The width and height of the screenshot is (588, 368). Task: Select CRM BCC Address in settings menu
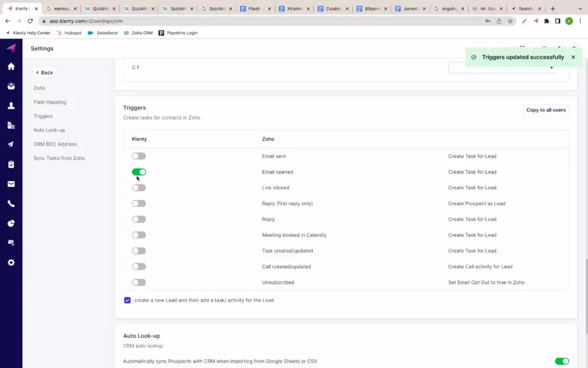click(x=55, y=144)
